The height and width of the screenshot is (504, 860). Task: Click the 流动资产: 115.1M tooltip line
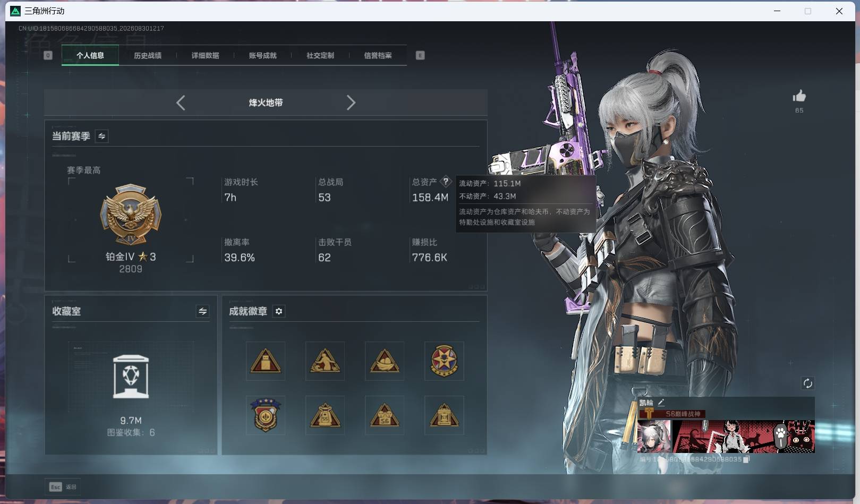tap(490, 183)
